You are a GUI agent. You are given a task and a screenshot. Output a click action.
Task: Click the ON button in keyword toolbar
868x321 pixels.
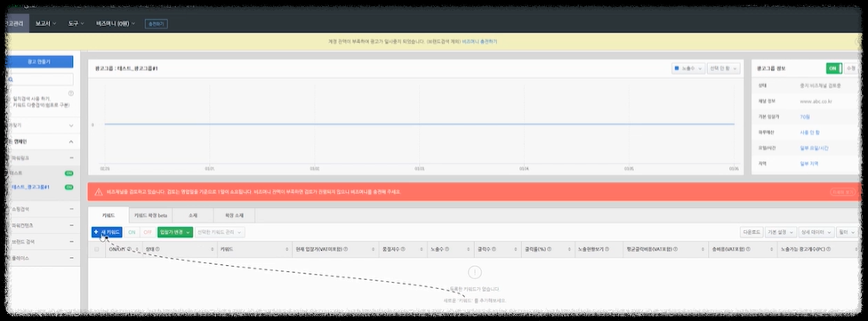click(x=132, y=232)
